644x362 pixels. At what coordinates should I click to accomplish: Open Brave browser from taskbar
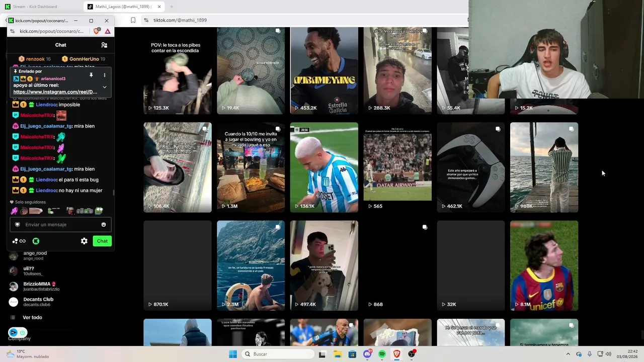click(x=397, y=354)
